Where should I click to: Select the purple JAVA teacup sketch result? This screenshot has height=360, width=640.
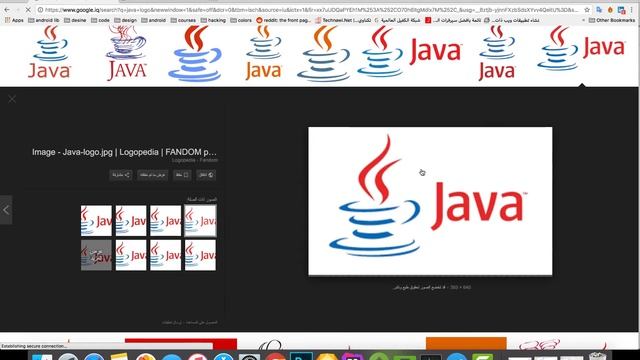(127, 53)
